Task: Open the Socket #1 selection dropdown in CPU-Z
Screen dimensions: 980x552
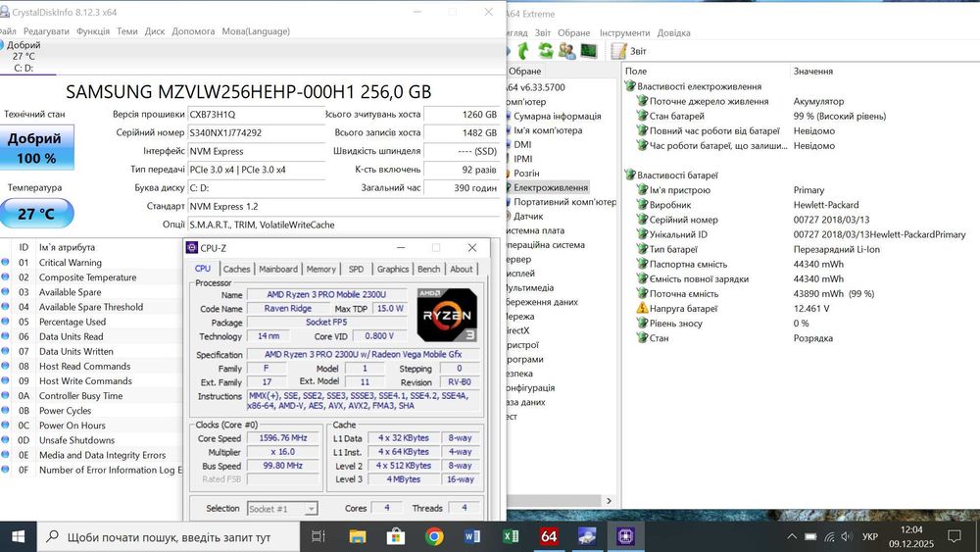Action: coord(282,509)
